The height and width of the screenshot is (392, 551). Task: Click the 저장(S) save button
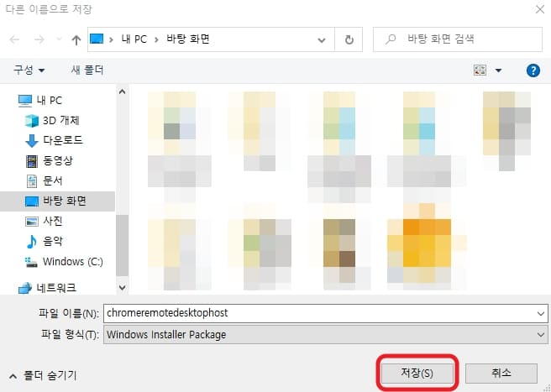coord(417,373)
